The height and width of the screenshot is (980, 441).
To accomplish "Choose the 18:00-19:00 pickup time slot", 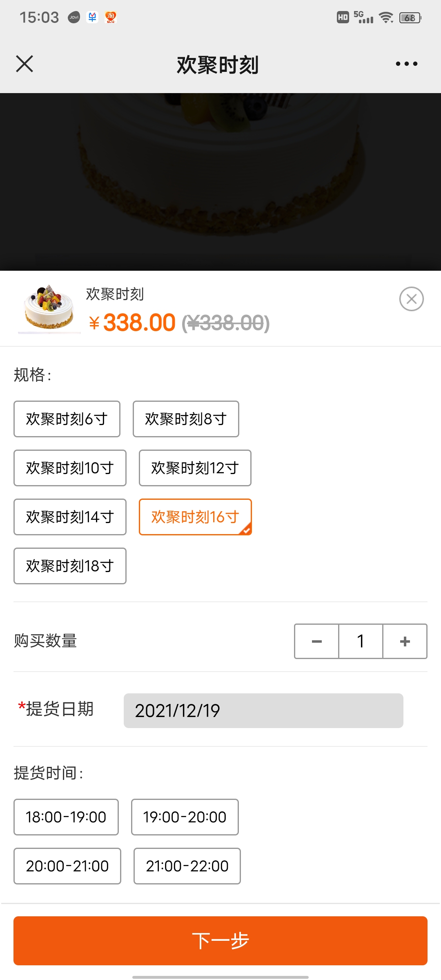I will pyautogui.click(x=66, y=817).
